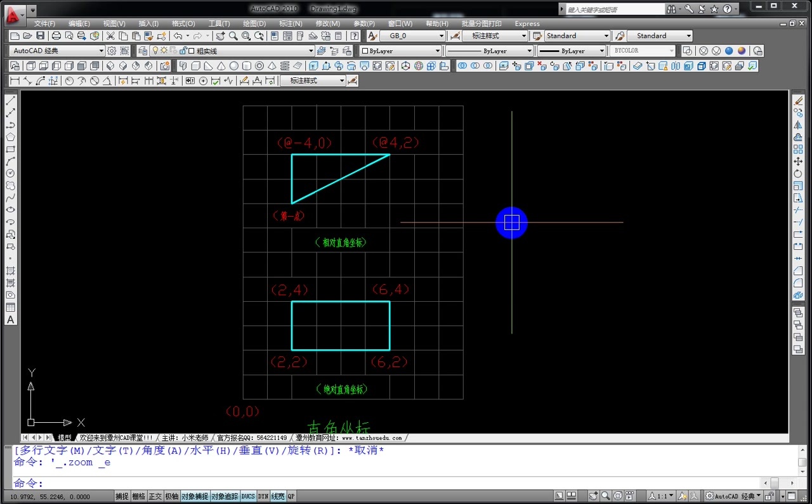Click the infocenter binoculars search icon
This screenshot has height=504, width=812.
671,9
